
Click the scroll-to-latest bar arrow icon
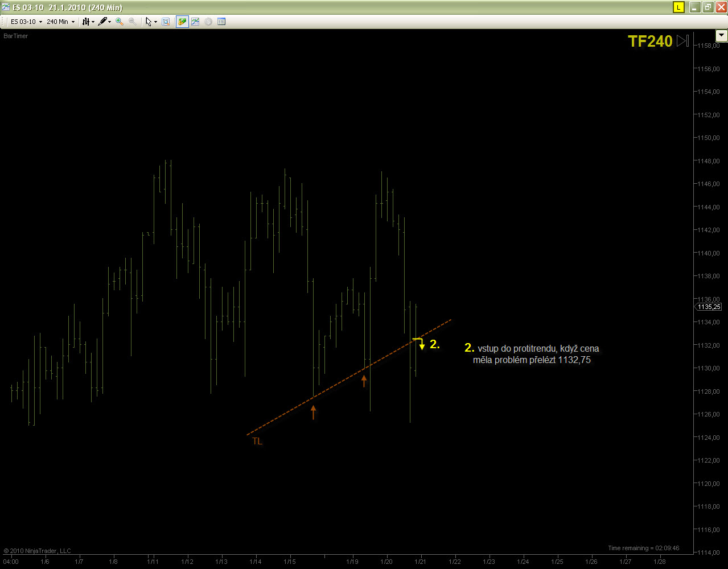683,41
